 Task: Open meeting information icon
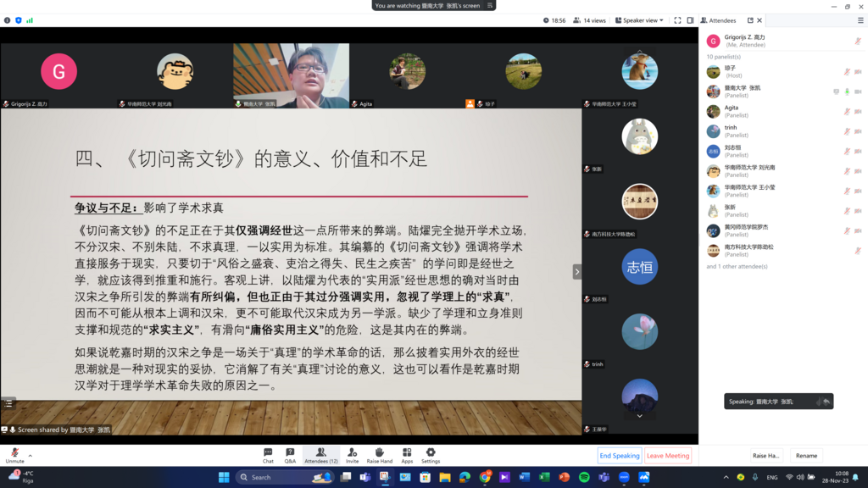point(7,20)
